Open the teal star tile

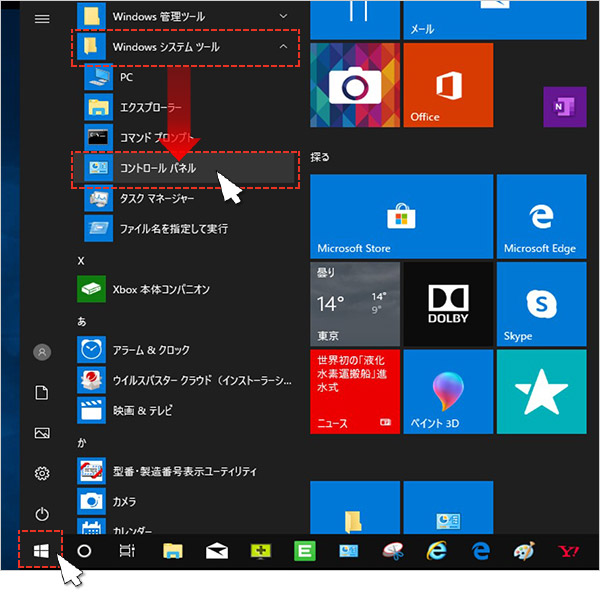(x=541, y=391)
